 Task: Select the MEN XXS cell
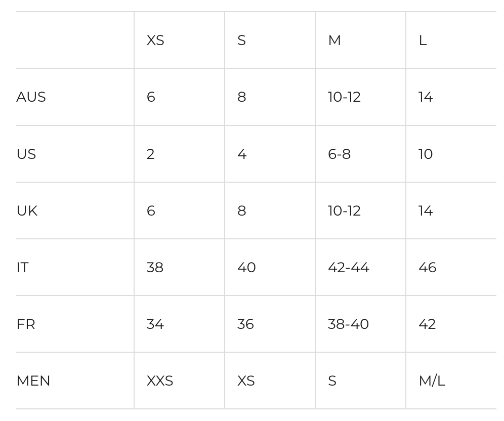160,381
